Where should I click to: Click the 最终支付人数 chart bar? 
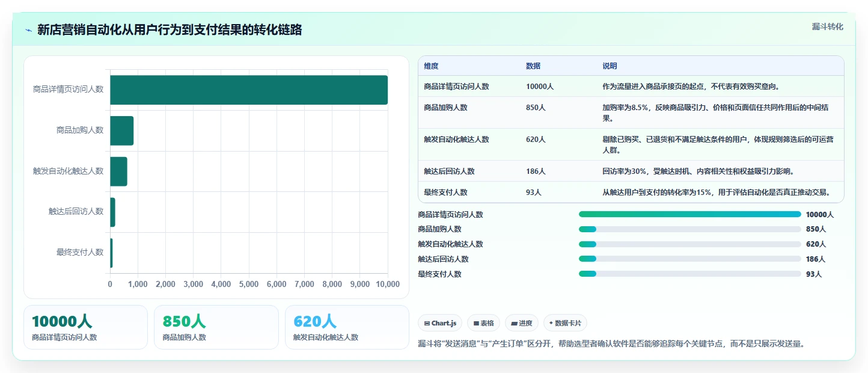point(111,253)
